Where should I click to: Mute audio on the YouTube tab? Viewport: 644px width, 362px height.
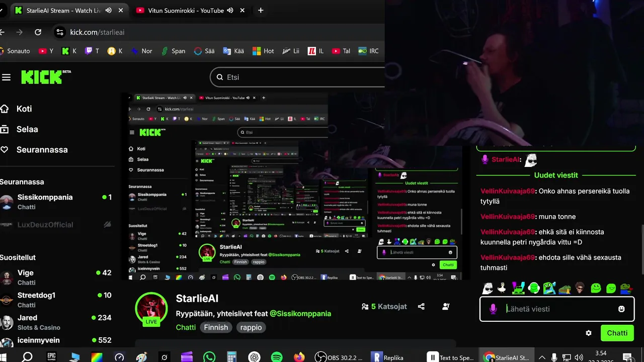(x=230, y=10)
